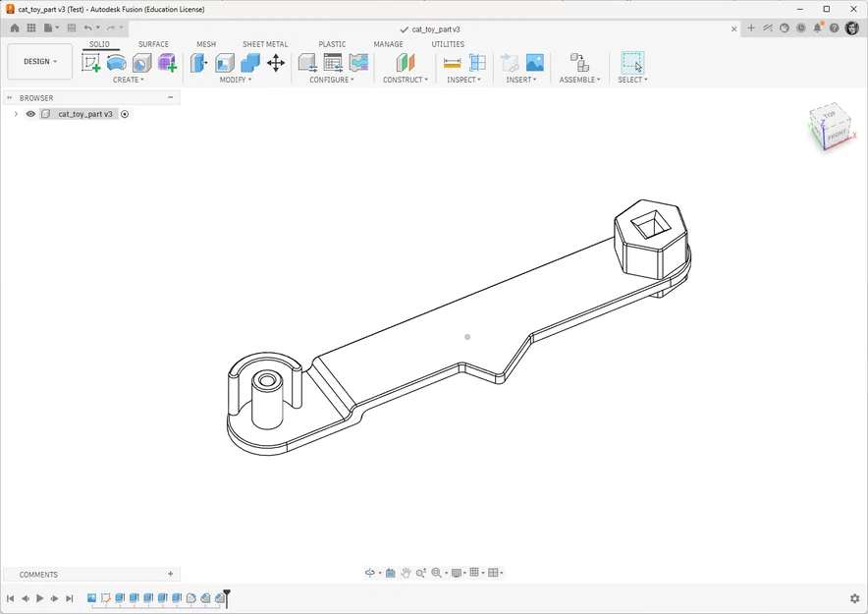Switch to the SHEET METAL tab
868x614 pixels.
pyautogui.click(x=265, y=44)
